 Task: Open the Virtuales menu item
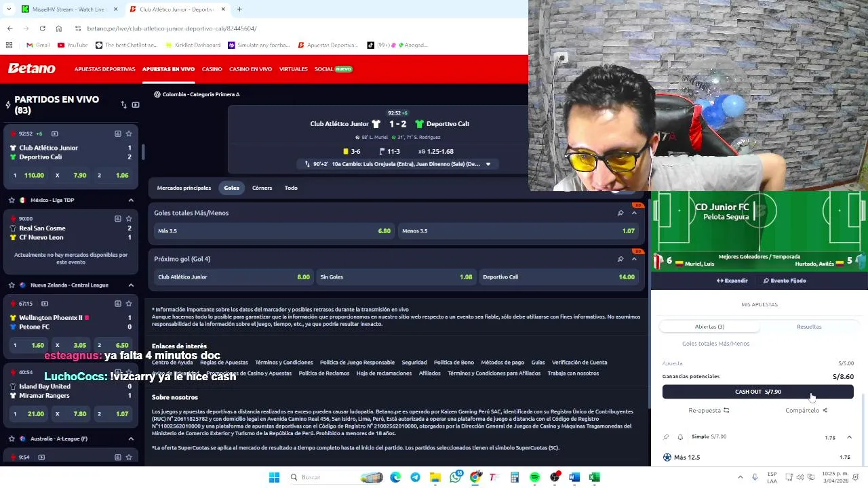[x=293, y=69]
